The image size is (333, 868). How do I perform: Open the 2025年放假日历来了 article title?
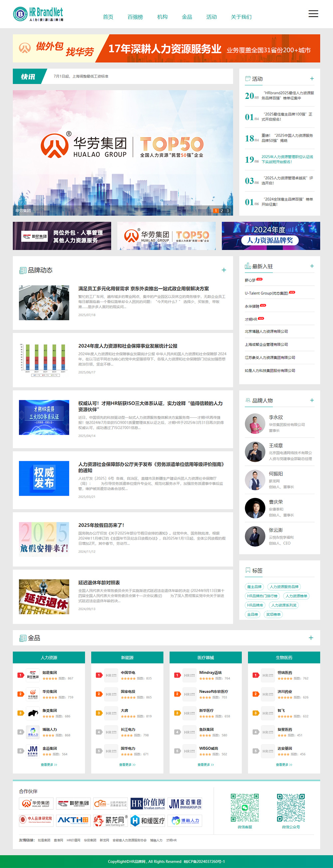(x=101, y=525)
